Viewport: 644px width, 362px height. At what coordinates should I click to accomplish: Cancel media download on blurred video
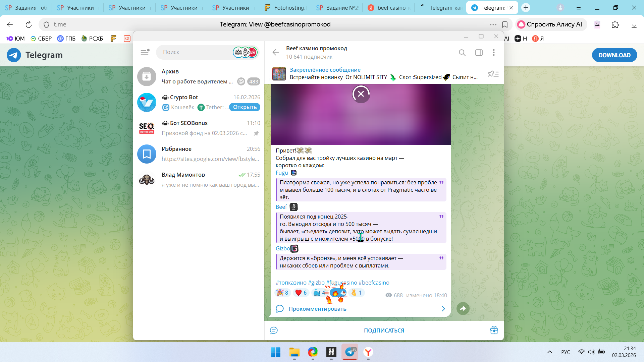point(361,94)
